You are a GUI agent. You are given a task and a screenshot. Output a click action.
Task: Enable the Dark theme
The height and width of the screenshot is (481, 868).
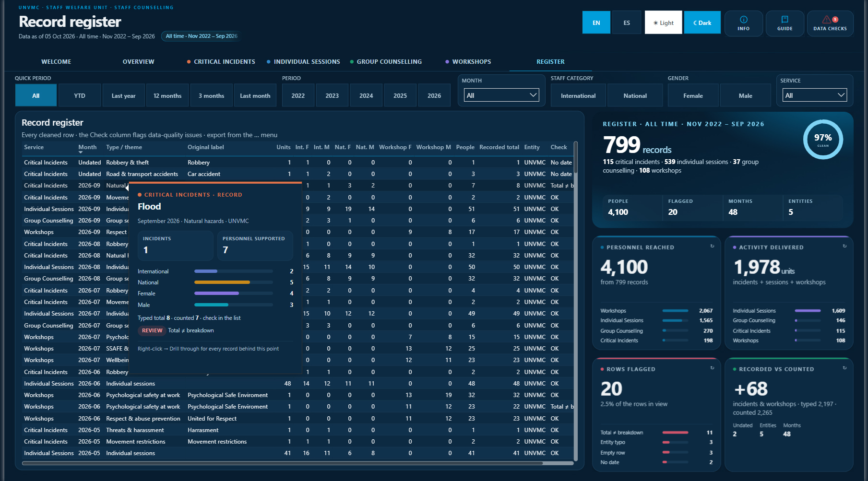[x=702, y=23]
